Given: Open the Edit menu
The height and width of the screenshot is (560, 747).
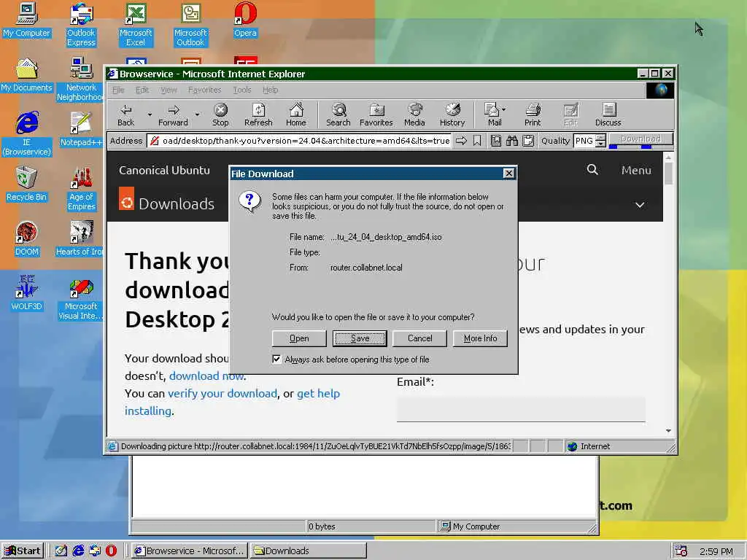Looking at the screenshot, I should pyautogui.click(x=142, y=90).
